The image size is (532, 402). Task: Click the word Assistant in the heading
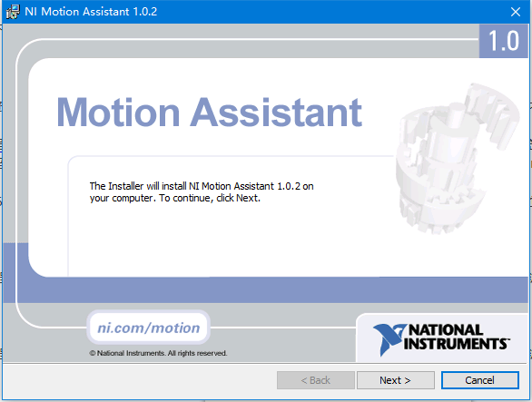pyautogui.click(x=276, y=113)
